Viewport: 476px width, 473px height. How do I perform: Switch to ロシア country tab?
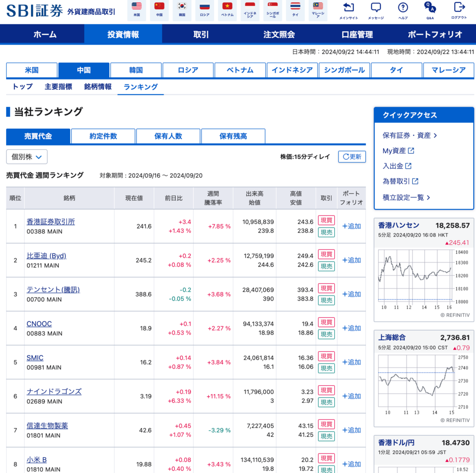(188, 70)
